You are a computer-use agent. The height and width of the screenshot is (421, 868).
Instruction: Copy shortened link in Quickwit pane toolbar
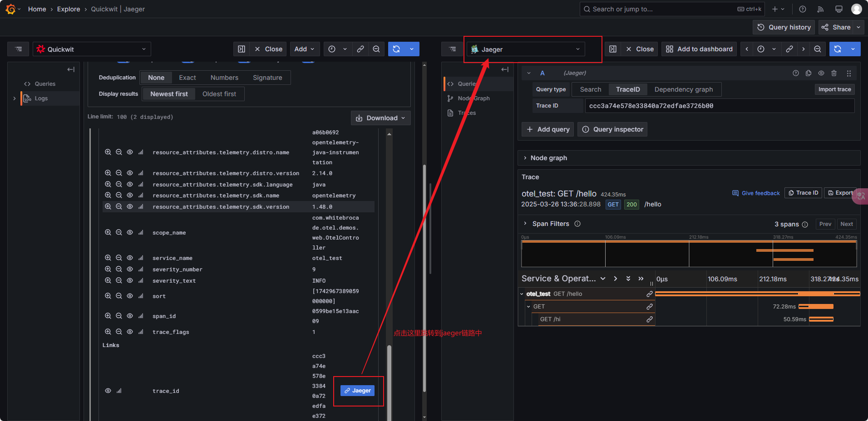(360, 49)
